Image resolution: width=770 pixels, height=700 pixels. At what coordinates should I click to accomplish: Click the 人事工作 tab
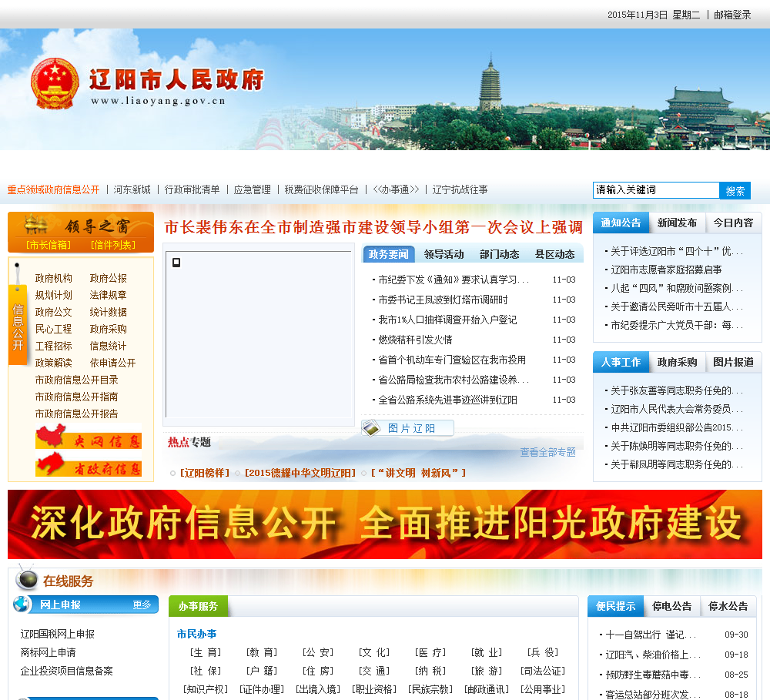point(621,362)
